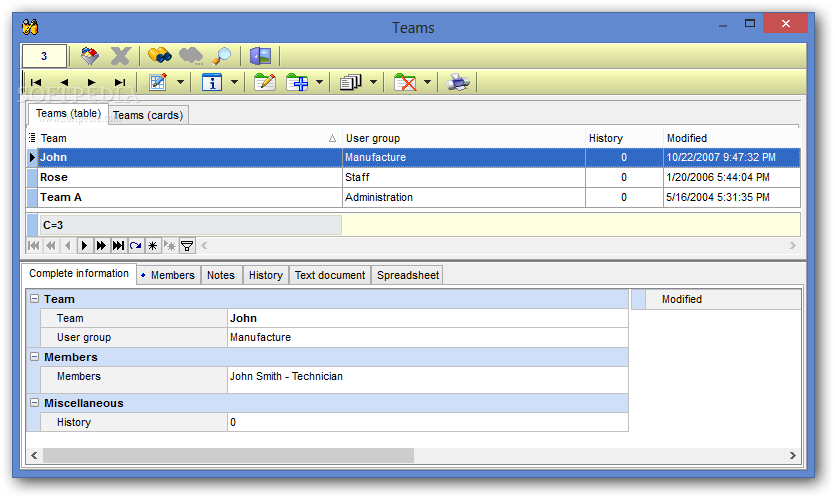Click the right arrow of table horizontal scrollbar
835x498 pixels.
[792, 246]
